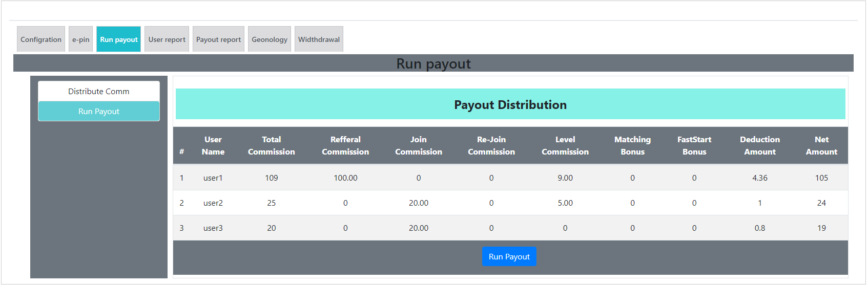868x285 pixels.
Task: Click the Deduction Amount column header
Action: (760, 146)
